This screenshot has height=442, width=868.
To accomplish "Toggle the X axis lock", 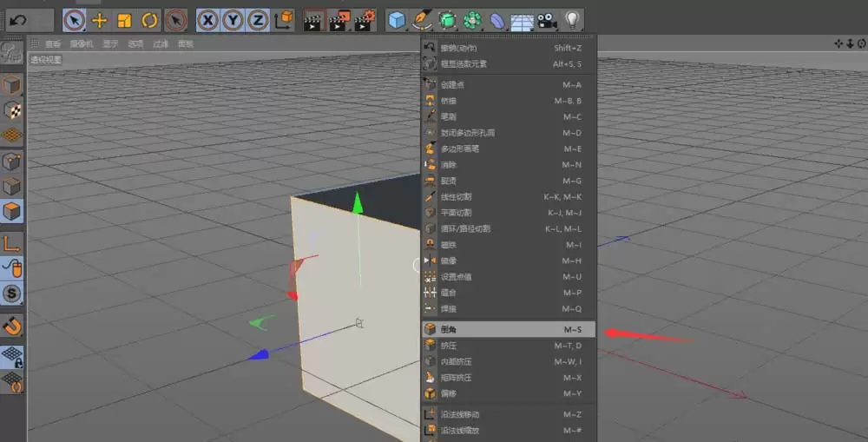I will [x=207, y=21].
